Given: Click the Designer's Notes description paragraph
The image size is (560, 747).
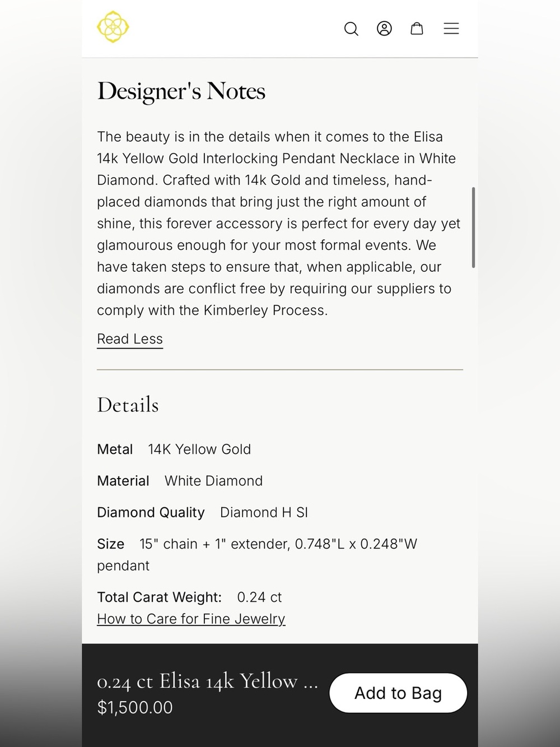Looking at the screenshot, I should (x=279, y=224).
